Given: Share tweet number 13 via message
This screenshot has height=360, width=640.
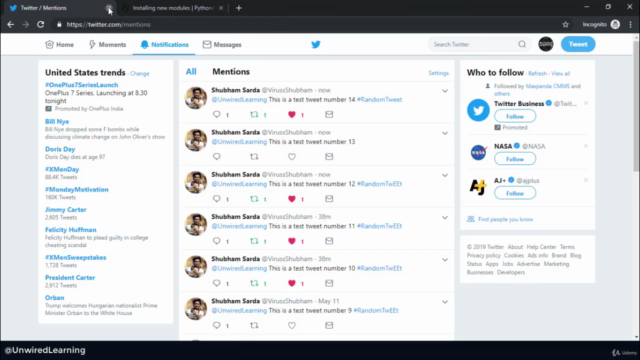Looking at the screenshot, I should pyautogui.click(x=329, y=156).
